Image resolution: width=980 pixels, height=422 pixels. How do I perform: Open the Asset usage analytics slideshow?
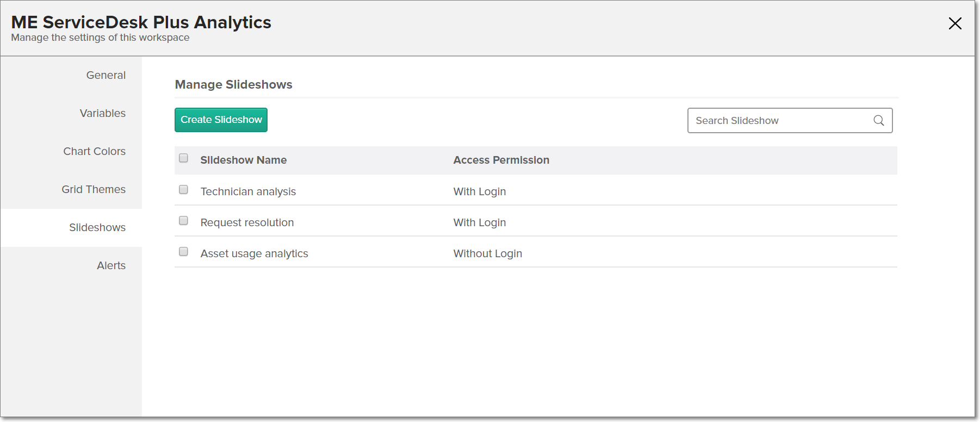pos(254,254)
